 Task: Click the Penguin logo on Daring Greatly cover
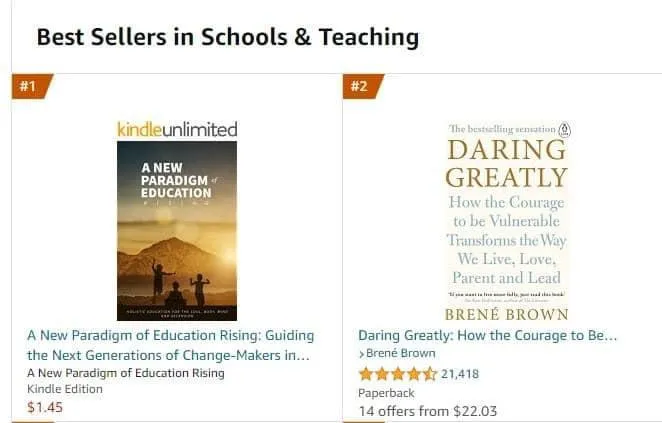564,130
